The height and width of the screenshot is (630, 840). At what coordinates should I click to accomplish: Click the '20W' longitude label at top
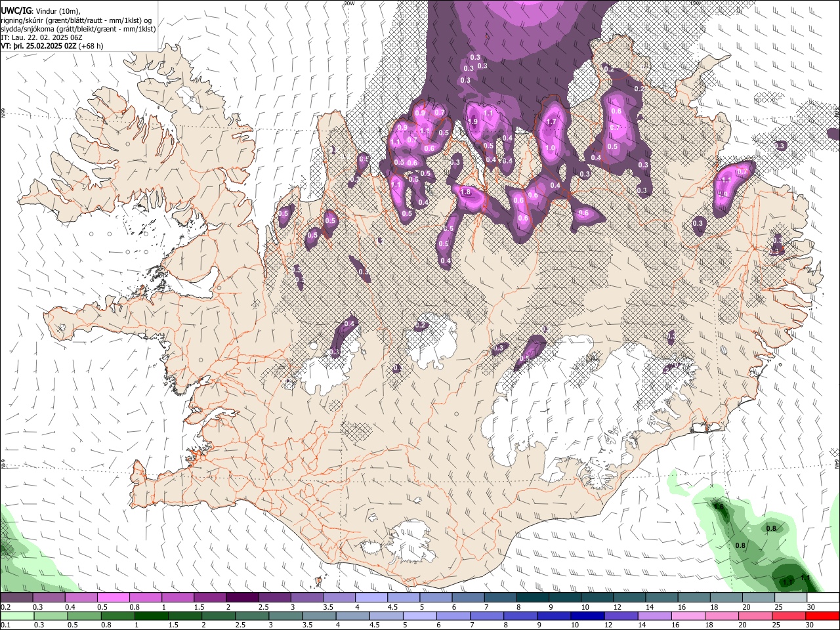(x=349, y=3)
